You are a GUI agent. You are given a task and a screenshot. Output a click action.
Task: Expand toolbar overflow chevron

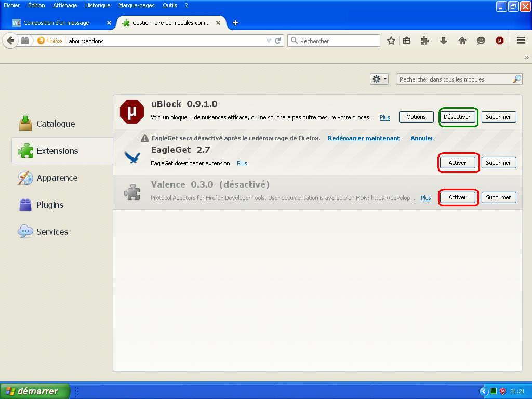(526, 57)
